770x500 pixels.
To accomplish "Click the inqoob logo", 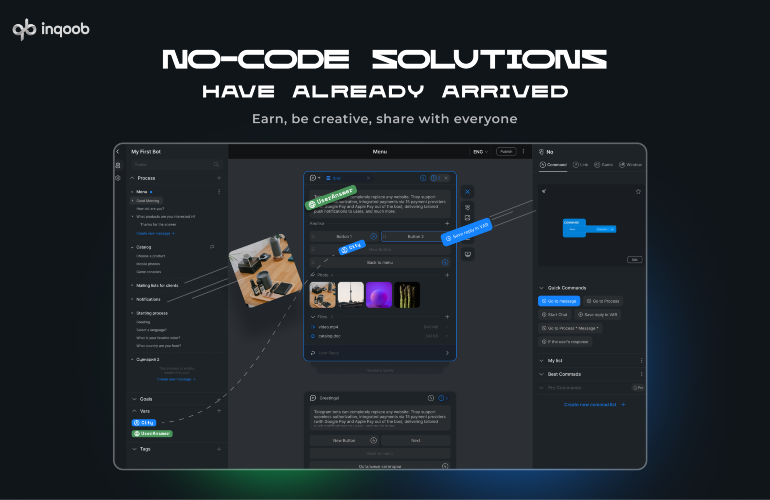I will 51,29.
